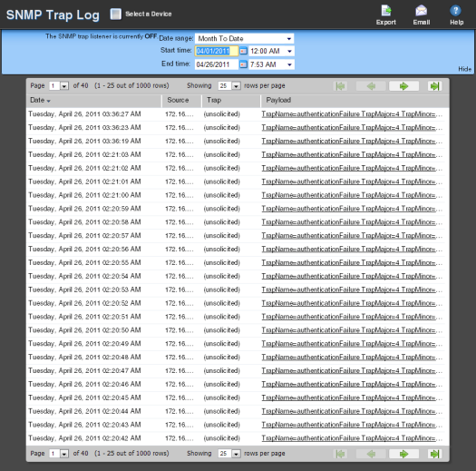Viewport: 476px width, 471px height.
Task: Go to last page in top pager
Action: (x=434, y=86)
